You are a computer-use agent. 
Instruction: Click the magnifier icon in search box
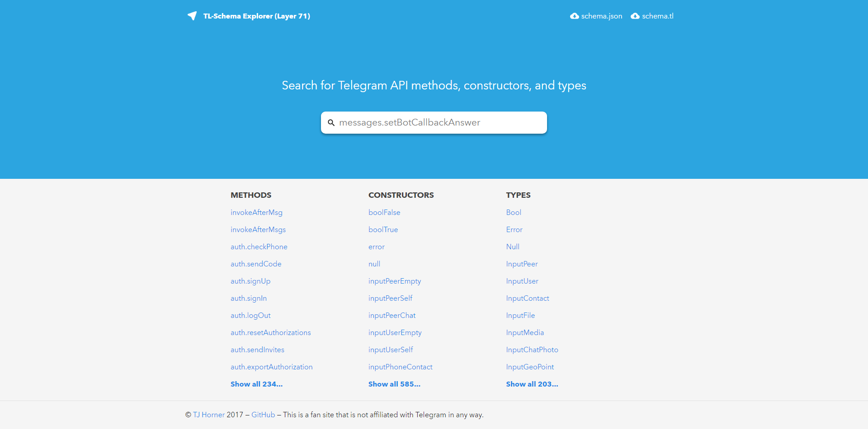[x=331, y=123]
